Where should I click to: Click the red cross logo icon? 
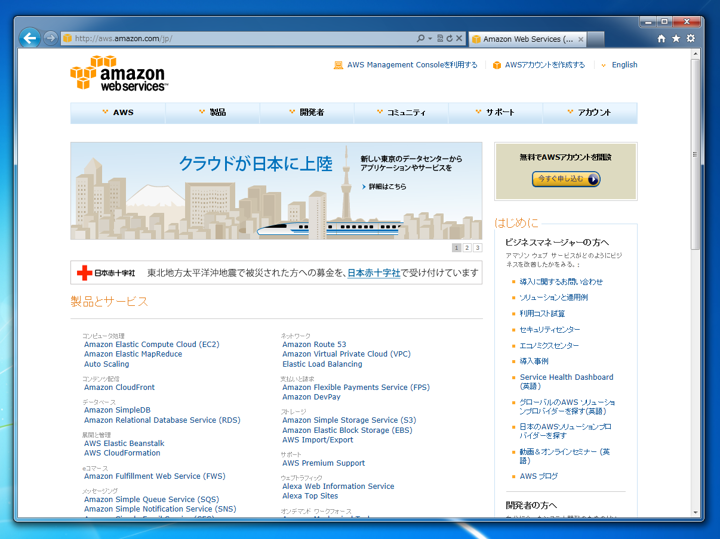click(84, 273)
